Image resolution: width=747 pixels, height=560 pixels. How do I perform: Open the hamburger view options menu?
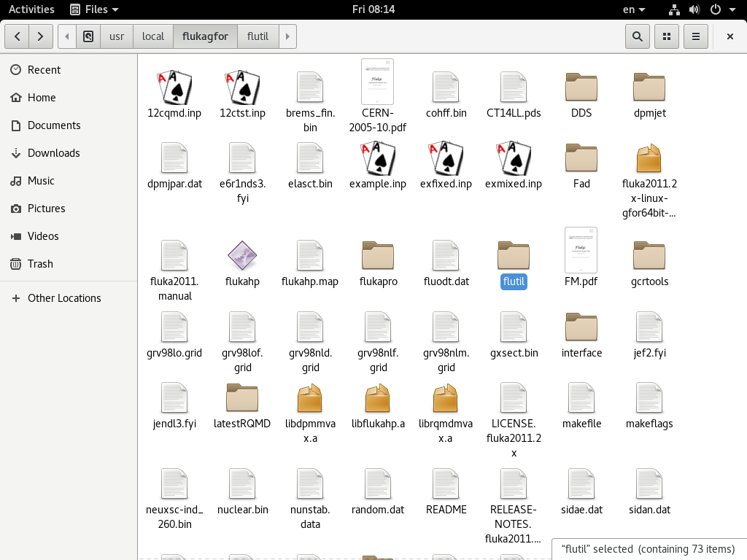pos(695,36)
